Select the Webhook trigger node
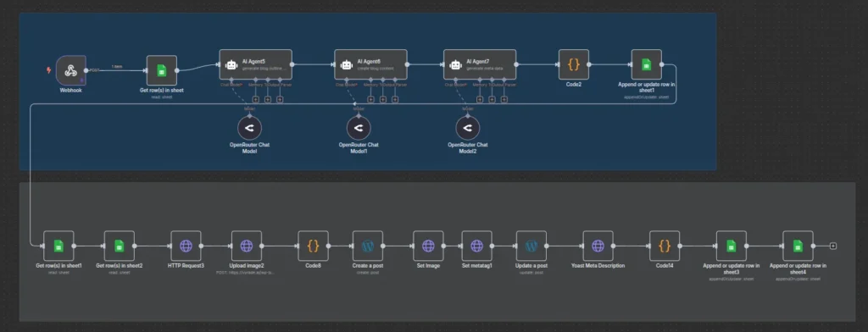This screenshot has width=868, height=332. (x=70, y=70)
